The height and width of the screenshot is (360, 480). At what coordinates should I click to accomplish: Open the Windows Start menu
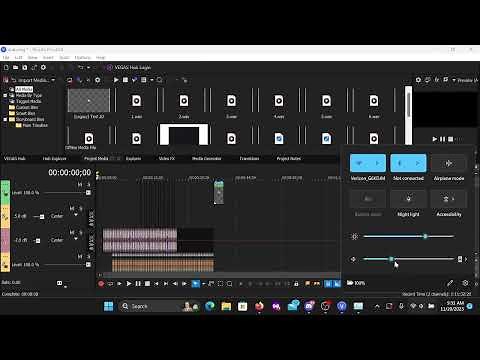pyautogui.click(x=109, y=306)
